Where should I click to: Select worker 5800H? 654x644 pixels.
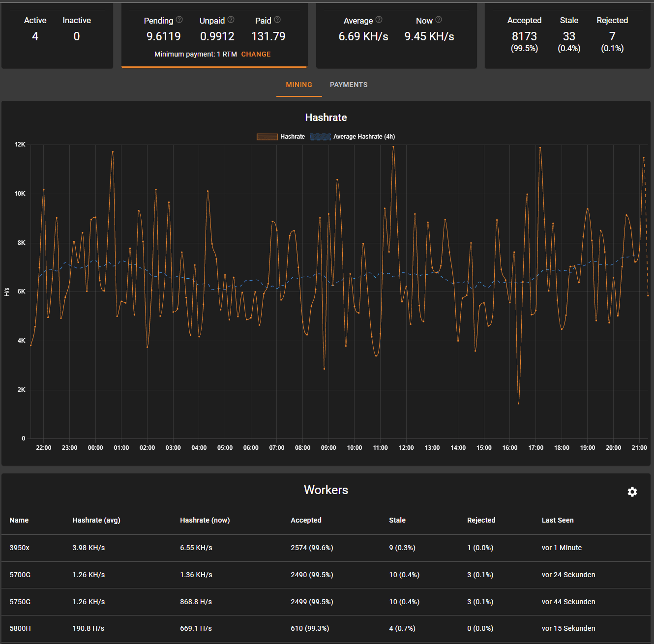click(20, 628)
